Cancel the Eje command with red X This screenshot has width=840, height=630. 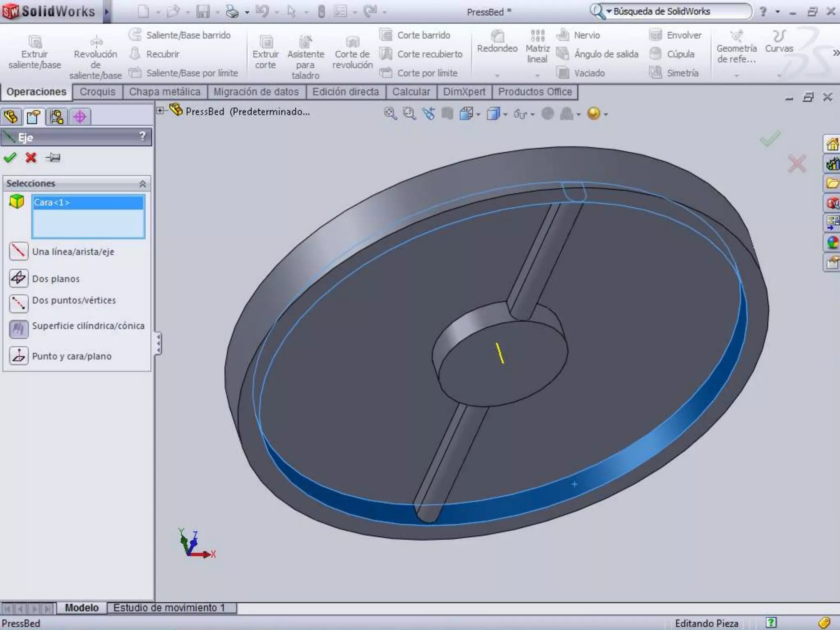pos(31,157)
